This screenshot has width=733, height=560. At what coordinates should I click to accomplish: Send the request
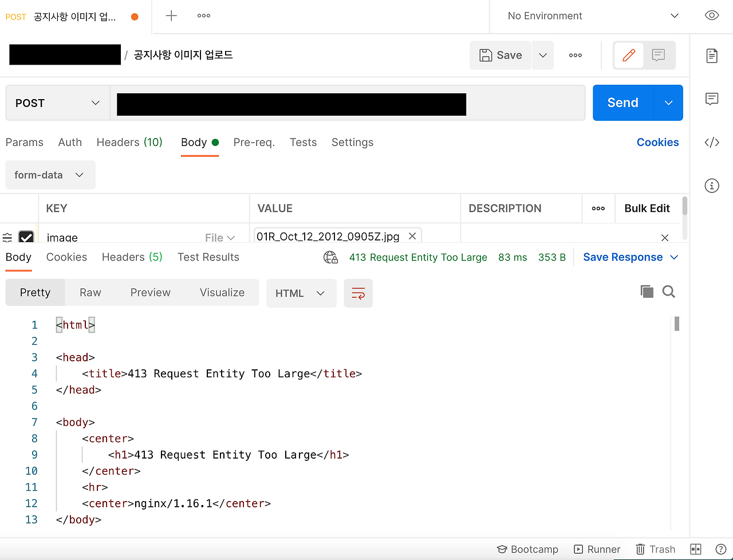point(622,102)
